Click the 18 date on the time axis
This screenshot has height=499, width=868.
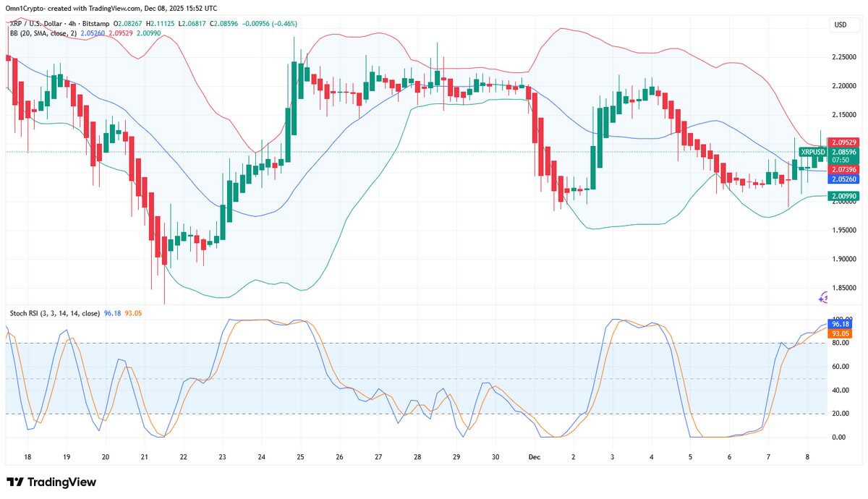27,457
